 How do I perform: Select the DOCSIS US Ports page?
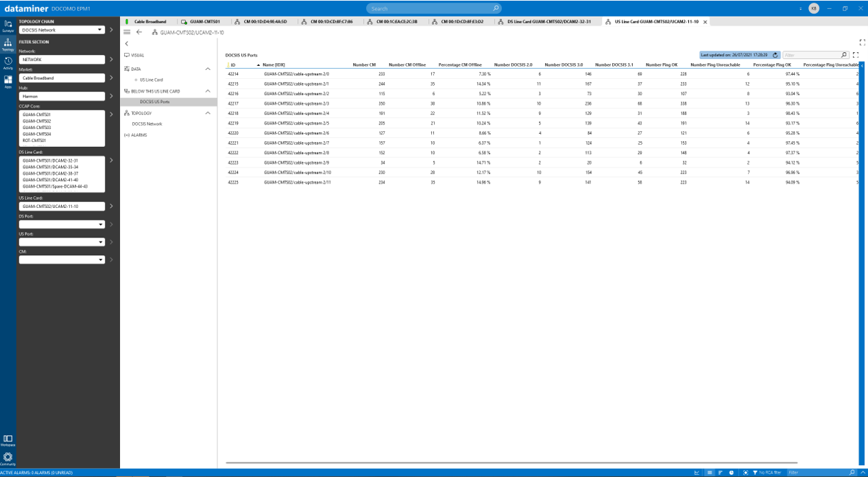[x=155, y=102]
